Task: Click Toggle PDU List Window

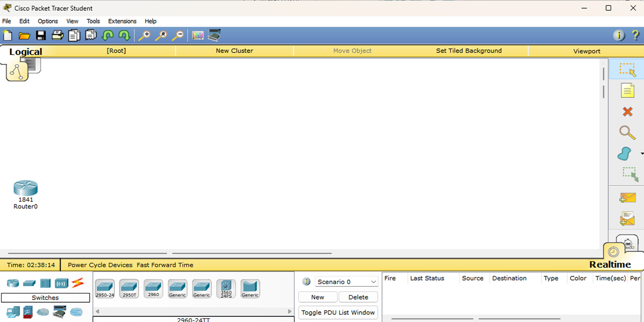Action: (338, 312)
